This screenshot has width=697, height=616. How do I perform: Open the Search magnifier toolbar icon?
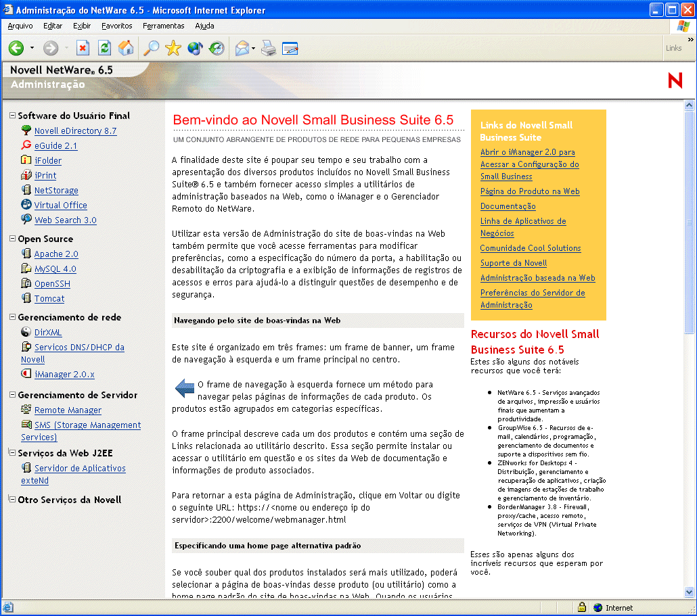pyautogui.click(x=151, y=48)
